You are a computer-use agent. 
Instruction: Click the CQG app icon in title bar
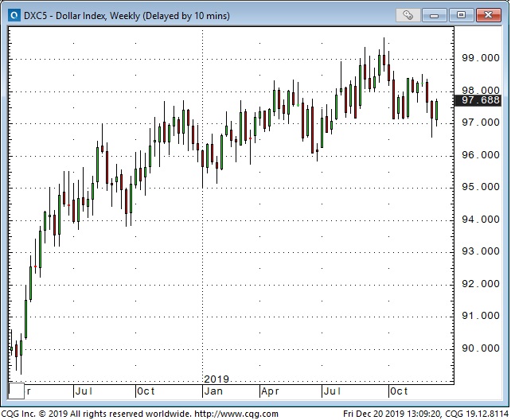[14, 15]
